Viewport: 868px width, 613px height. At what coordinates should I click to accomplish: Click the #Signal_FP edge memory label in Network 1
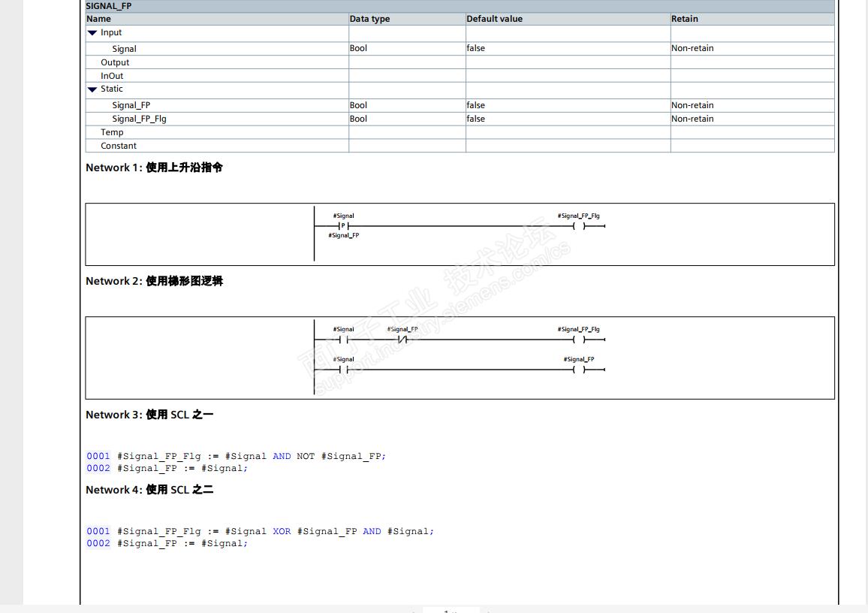click(344, 235)
